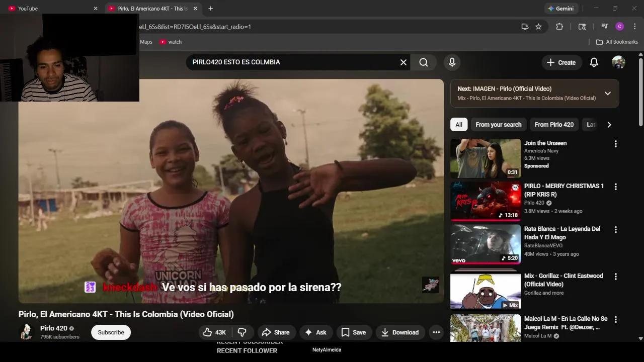Click the Sponsored label on ad
The image size is (644, 362).
[x=536, y=166]
